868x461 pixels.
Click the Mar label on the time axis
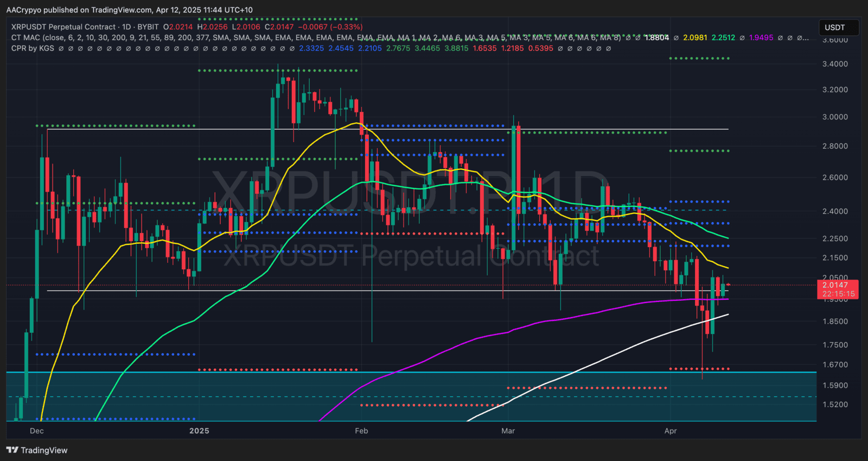508,431
